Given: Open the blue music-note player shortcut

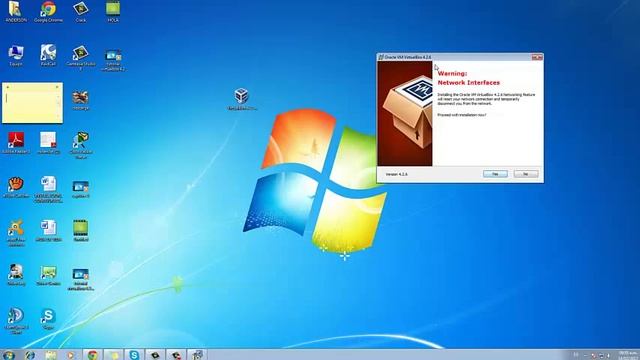Looking at the screenshot, I should tap(16, 322).
